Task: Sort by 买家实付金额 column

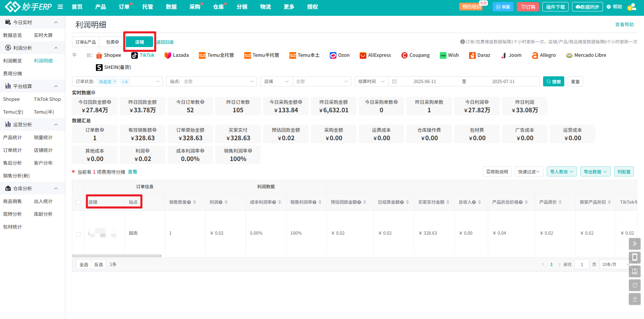Action: [x=448, y=202]
